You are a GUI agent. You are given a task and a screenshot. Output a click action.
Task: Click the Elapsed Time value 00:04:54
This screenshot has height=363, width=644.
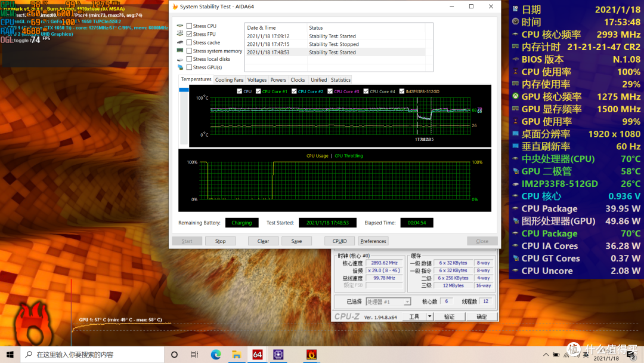pos(416,223)
